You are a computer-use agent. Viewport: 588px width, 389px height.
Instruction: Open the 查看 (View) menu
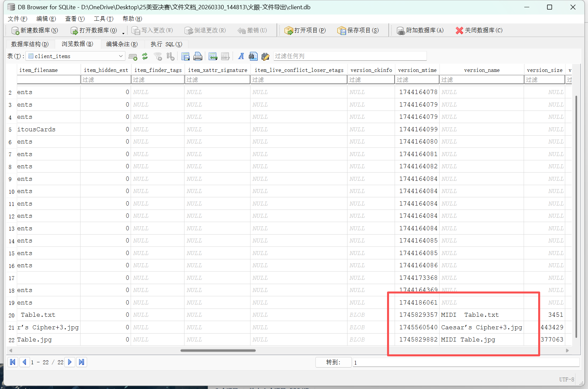pyautogui.click(x=75, y=19)
